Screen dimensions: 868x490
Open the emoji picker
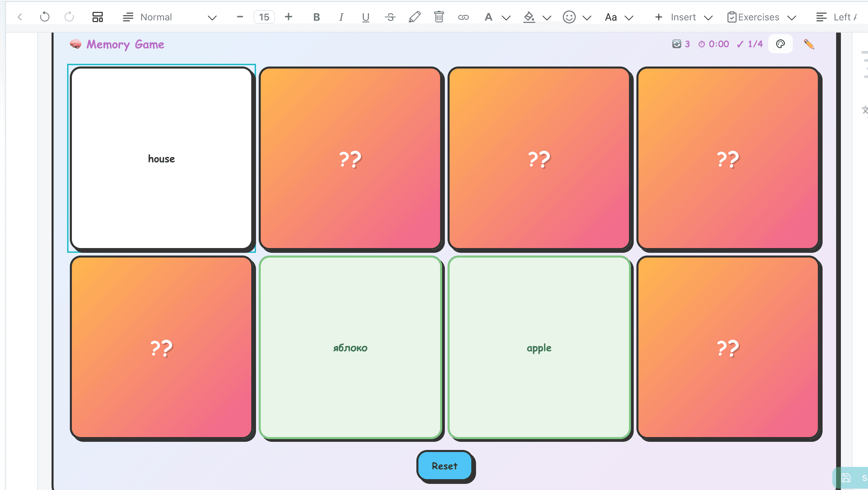pos(569,17)
